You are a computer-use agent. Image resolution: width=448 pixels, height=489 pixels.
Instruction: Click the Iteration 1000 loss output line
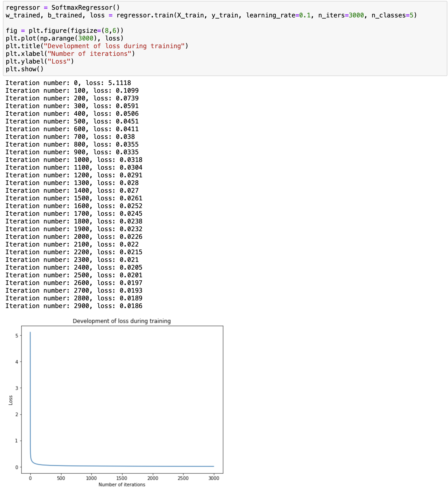74,160
